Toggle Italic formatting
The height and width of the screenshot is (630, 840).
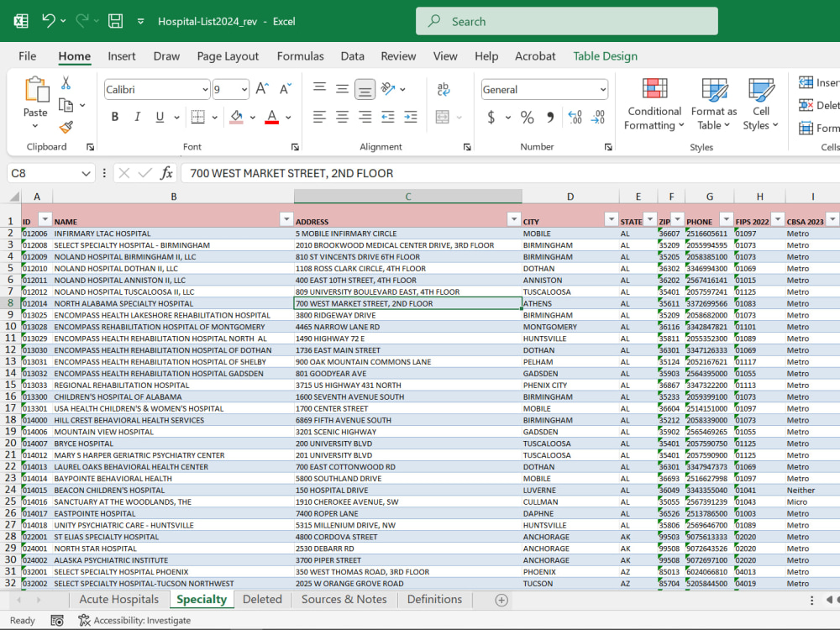[137, 117]
